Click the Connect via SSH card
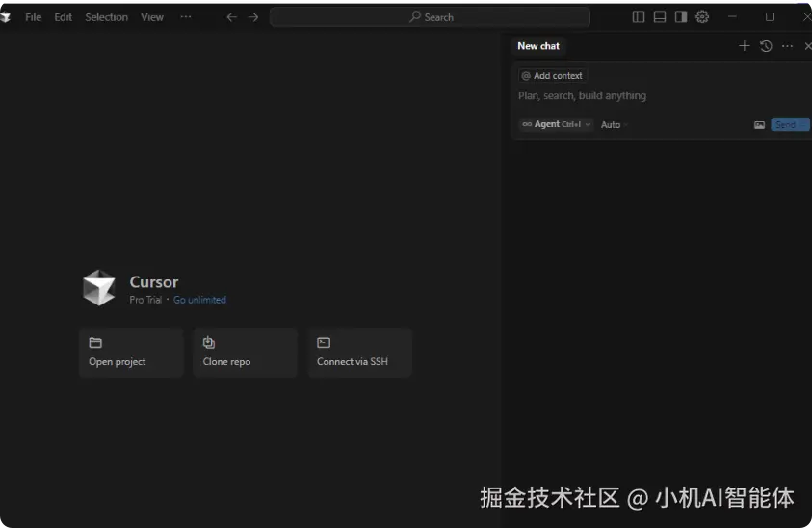This screenshot has height=528, width=812. click(x=360, y=353)
